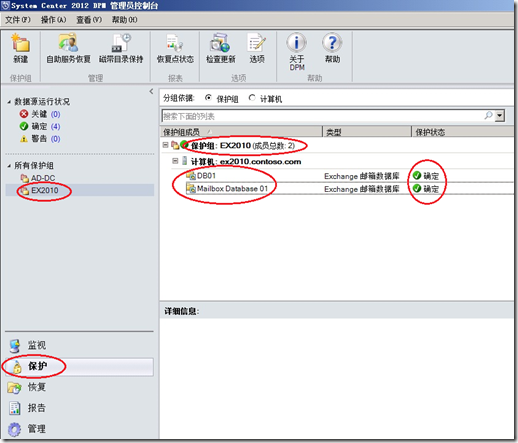Open the 文件(F) menu
518x443 pixels.
18,20
